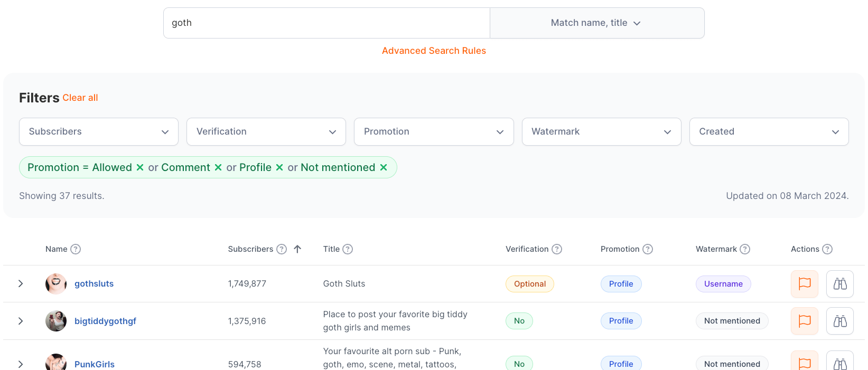The width and height of the screenshot is (868, 370).
Task: Click the help icon beside Actions column
Action: 827,249
